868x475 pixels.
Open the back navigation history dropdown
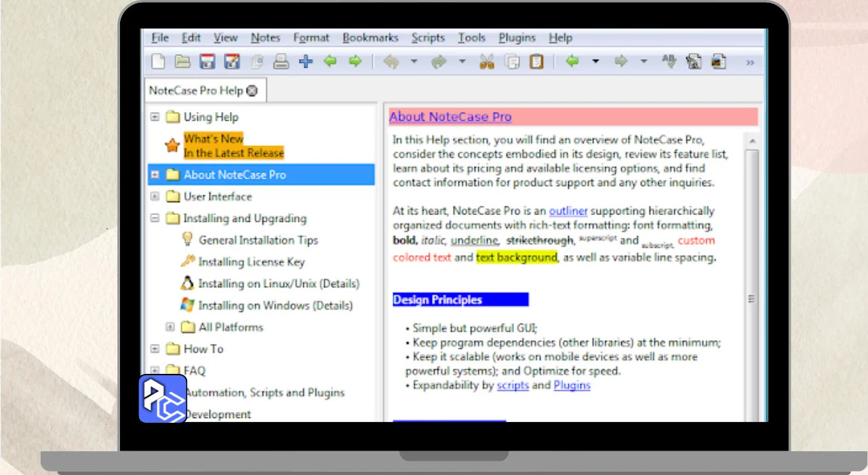click(x=595, y=62)
